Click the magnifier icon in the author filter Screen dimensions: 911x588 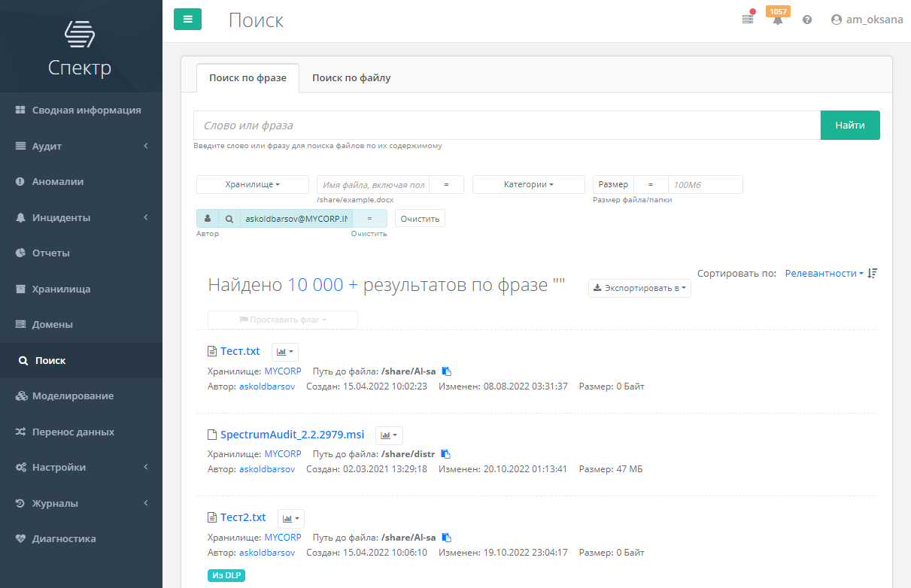pyautogui.click(x=229, y=218)
